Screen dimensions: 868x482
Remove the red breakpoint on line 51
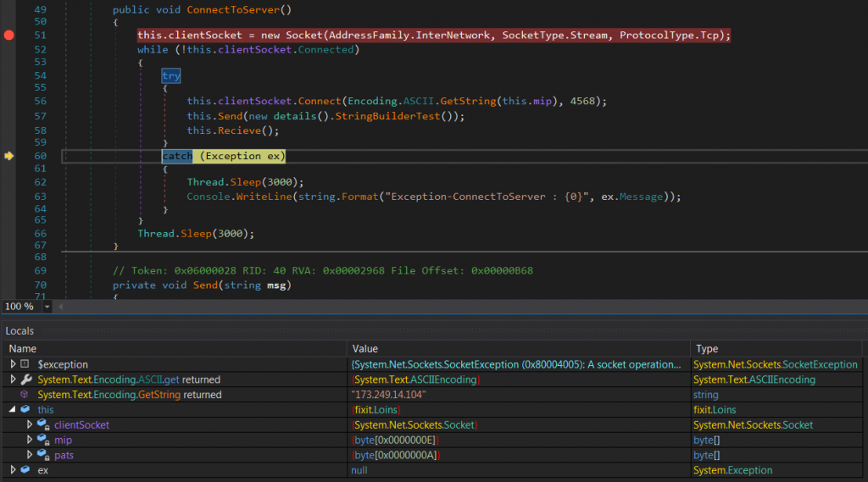pos(9,36)
